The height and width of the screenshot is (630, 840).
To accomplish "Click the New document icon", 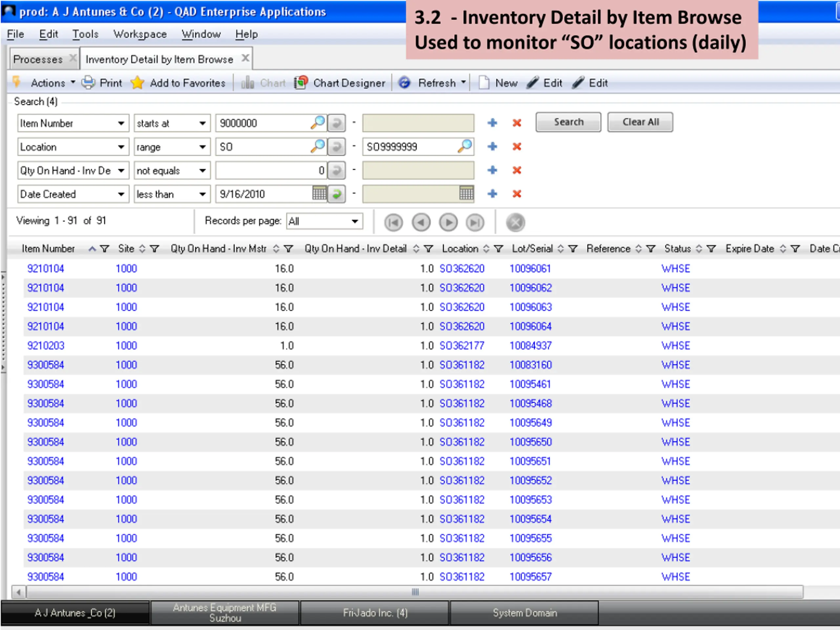I will pyautogui.click(x=483, y=82).
